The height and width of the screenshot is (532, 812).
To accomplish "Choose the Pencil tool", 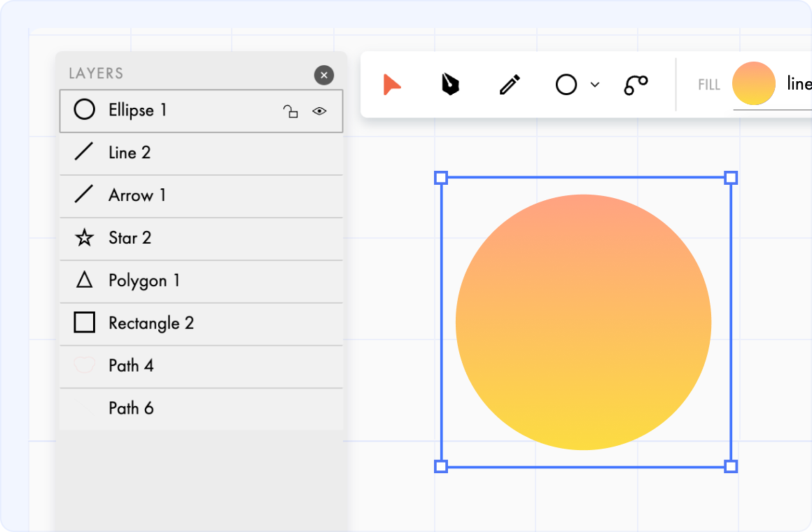I will [x=509, y=84].
